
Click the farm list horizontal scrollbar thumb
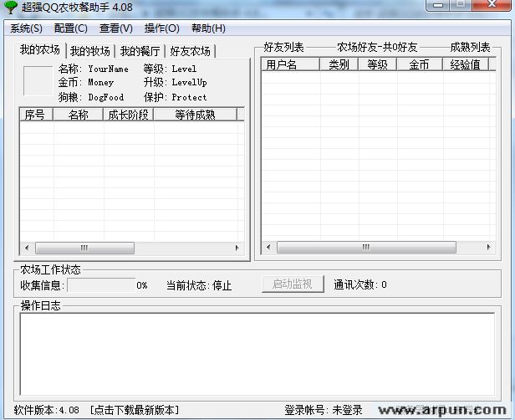[84, 248]
